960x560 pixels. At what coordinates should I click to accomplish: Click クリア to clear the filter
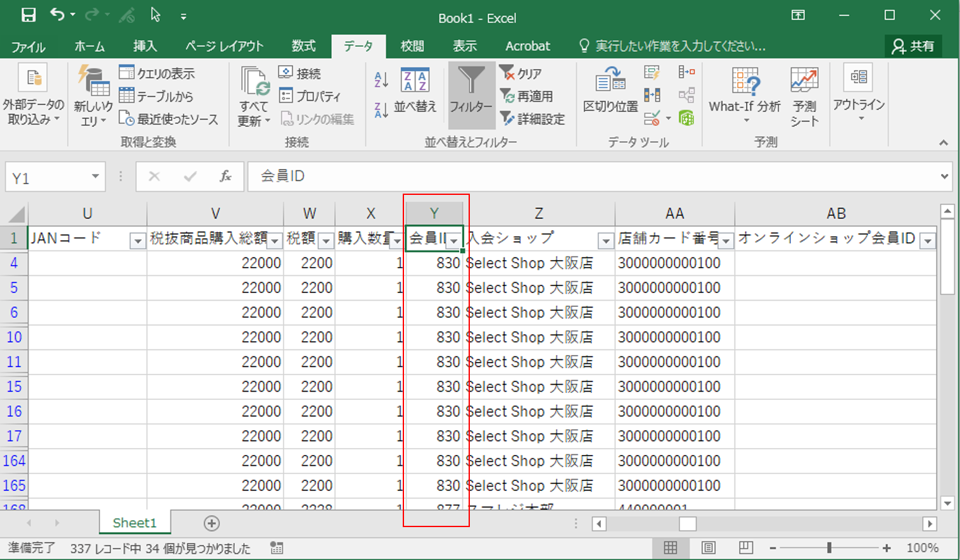point(521,73)
